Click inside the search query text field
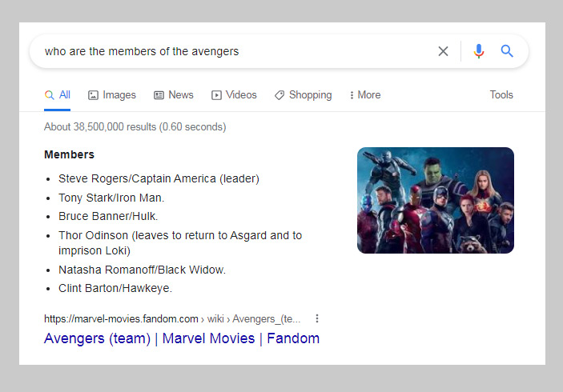563x392 pixels. point(232,51)
